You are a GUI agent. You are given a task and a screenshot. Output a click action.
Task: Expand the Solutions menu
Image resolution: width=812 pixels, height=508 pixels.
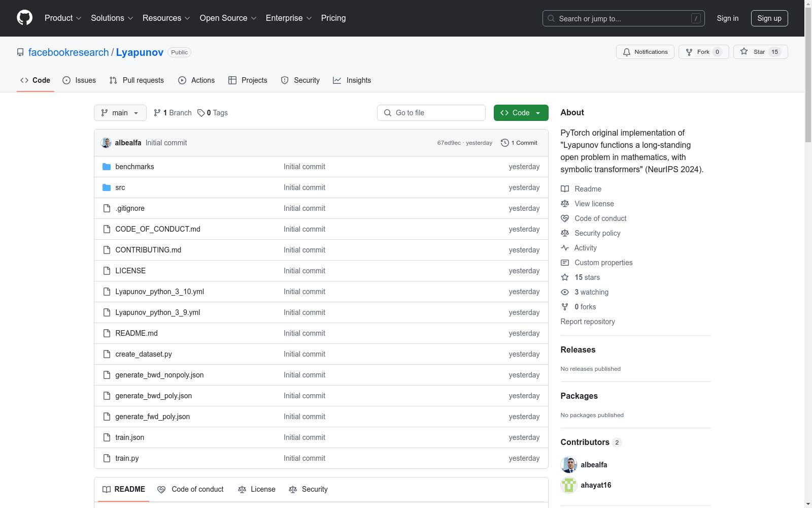point(112,18)
